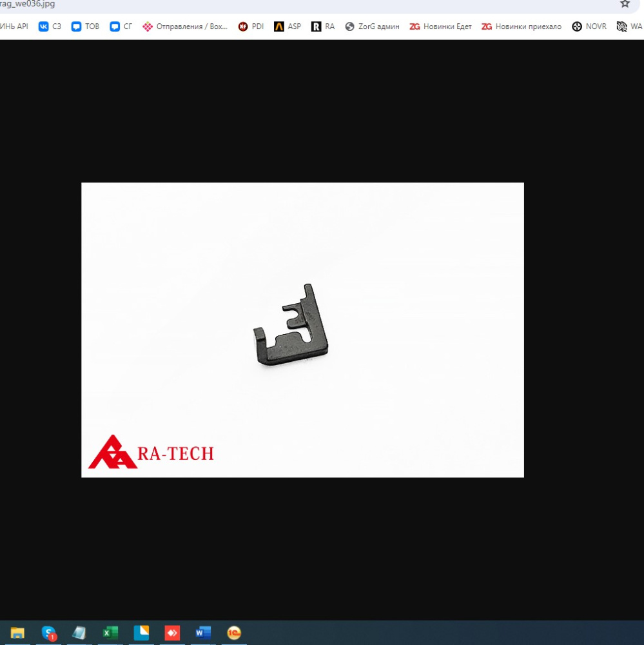644x645 pixels.
Task: Click the RA-TECH part image
Action: pos(303,330)
